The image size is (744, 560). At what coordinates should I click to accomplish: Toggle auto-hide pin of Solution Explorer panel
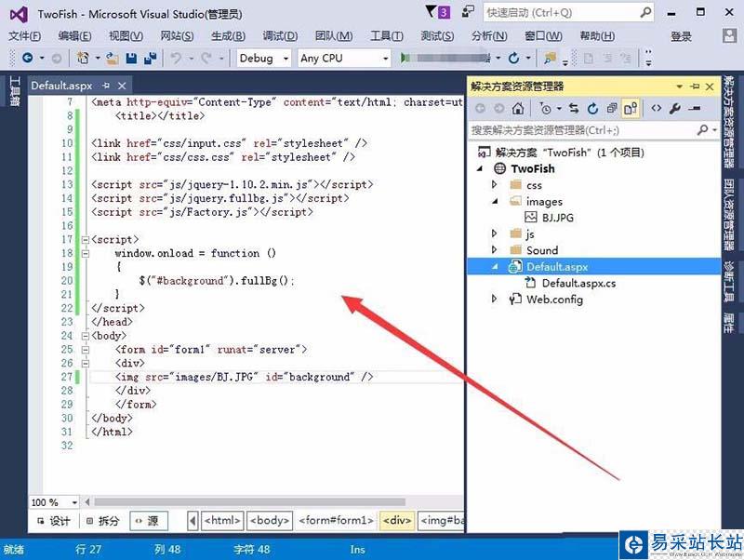(x=695, y=87)
